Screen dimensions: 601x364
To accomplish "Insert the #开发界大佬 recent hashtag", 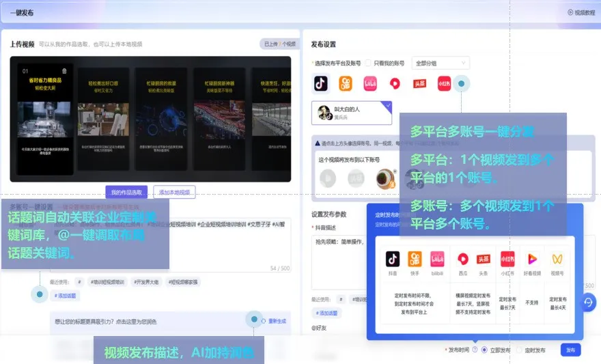I will pyautogui.click(x=146, y=282).
